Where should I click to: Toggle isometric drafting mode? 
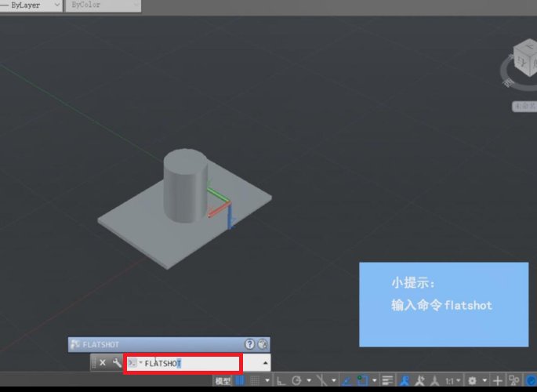[321, 381]
